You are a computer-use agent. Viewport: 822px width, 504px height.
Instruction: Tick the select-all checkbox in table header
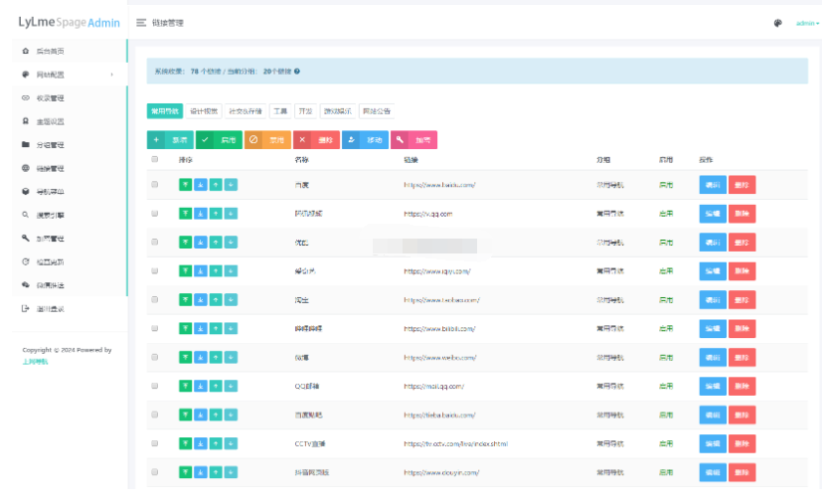tap(154, 159)
